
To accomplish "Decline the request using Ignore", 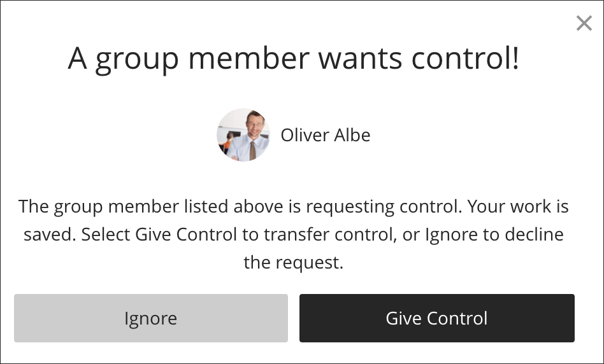I will [150, 318].
